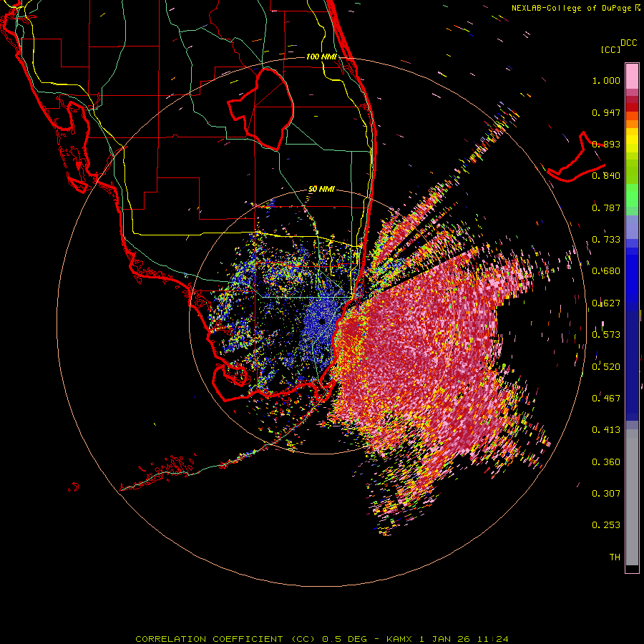Click the black radar site dot at ring center
This screenshot has height=644, width=644.
(322, 321)
